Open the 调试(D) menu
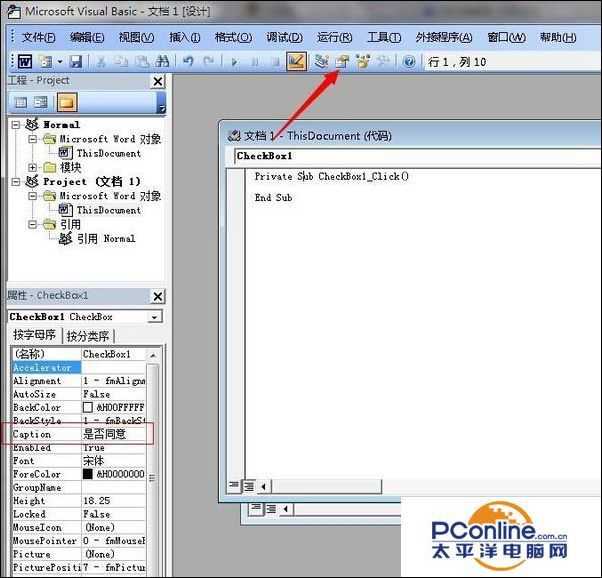602x578 pixels. coord(284,37)
